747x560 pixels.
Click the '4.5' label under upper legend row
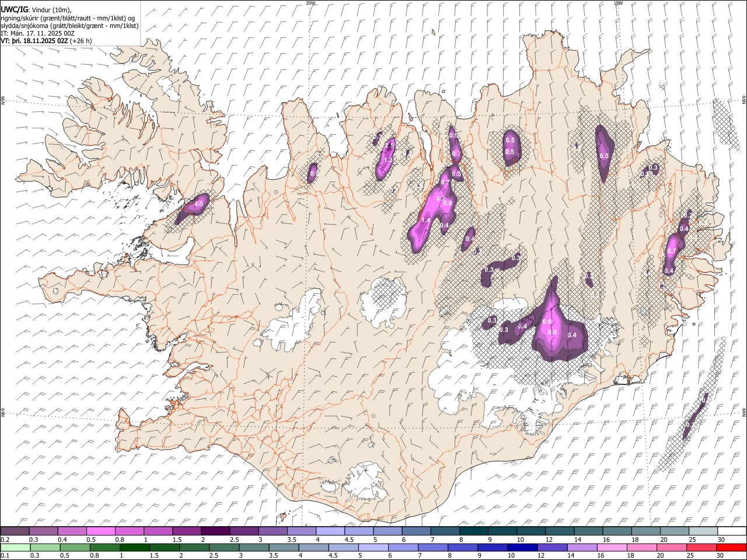[348, 540]
